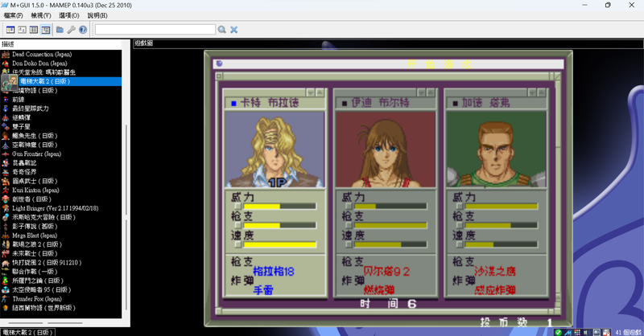The height and width of the screenshot is (336, 644).
Task: Select 戰場之狼 2 (日版) row
Action: pos(61,244)
